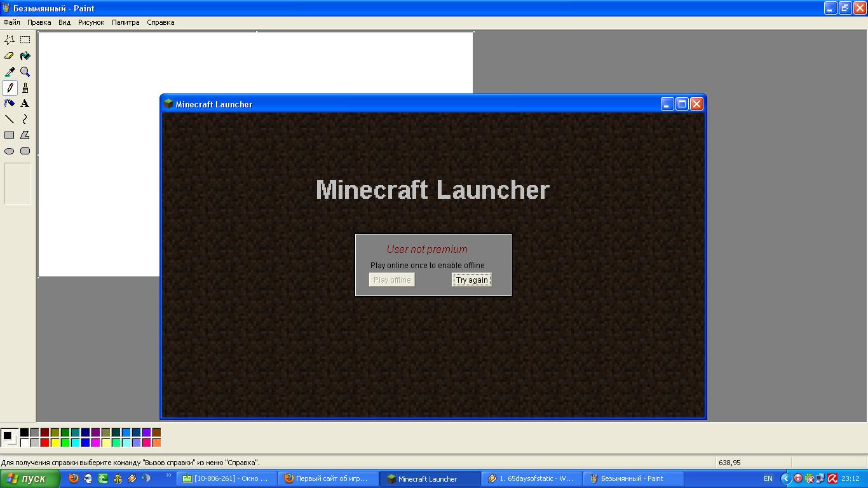Open the Рисунок menu
Viewport: 868px width, 488px height.
tap(91, 22)
